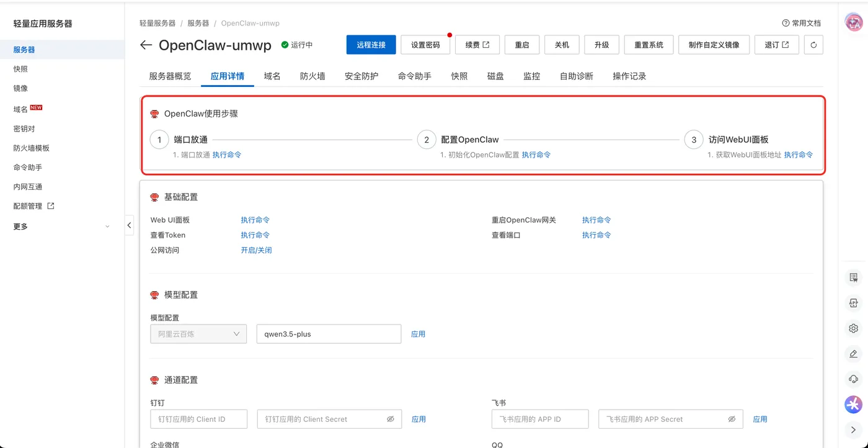Switch to the 防火墙 tab
This screenshot has width=868, height=448.
(x=312, y=76)
